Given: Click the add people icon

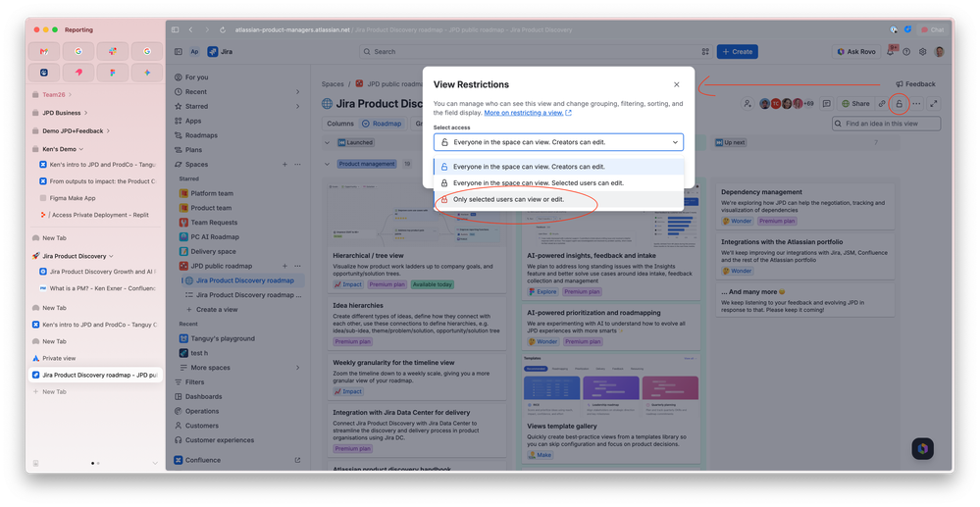Looking at the screenshot, I should pos(747,104).
